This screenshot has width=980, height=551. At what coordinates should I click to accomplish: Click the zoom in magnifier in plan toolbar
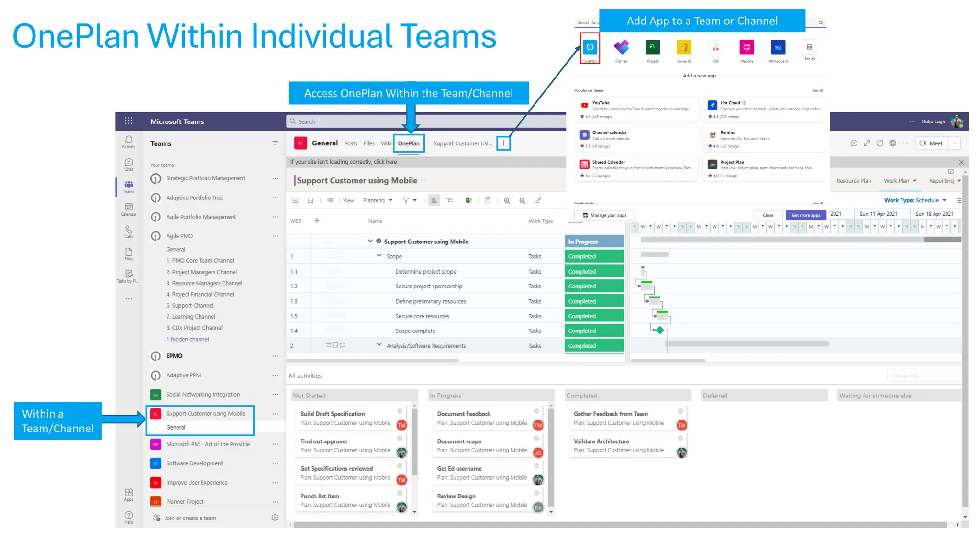pyautogui.click(x=507, y=201)
